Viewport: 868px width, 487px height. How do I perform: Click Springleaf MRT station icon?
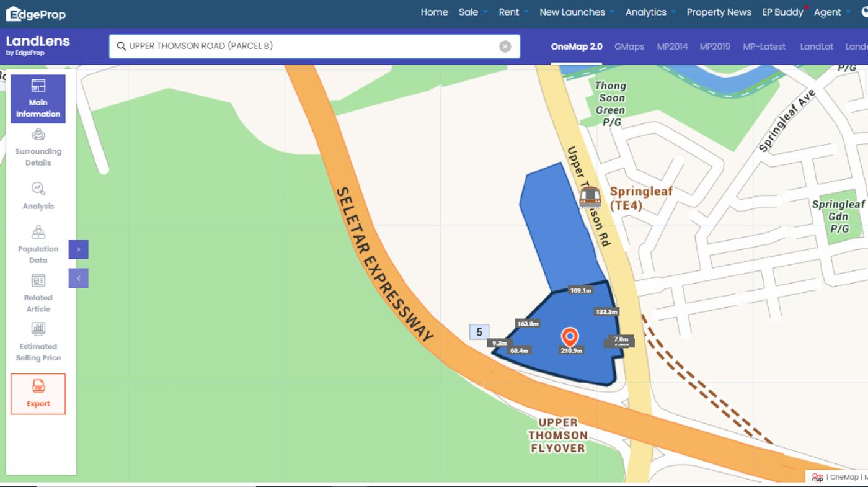point(590,197)
